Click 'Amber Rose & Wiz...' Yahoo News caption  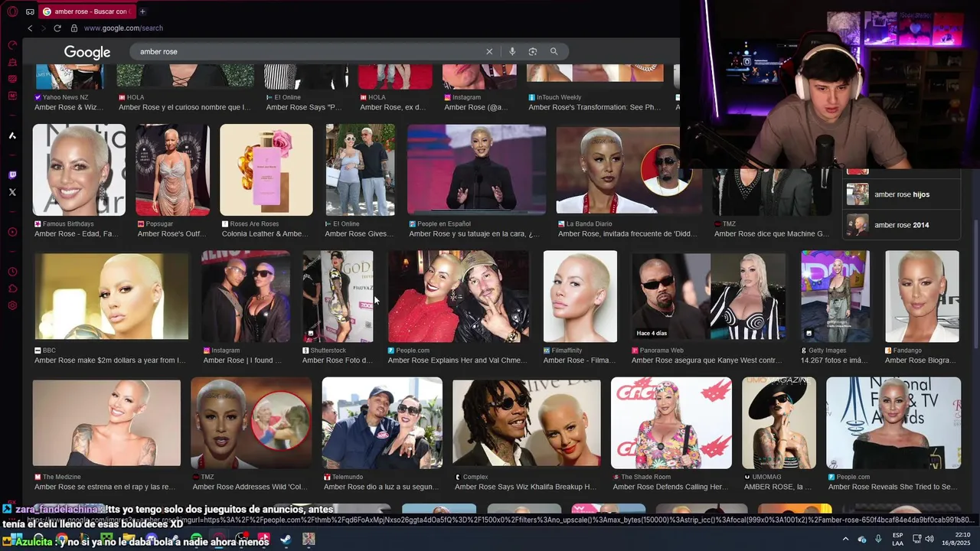tap(69, 107)
